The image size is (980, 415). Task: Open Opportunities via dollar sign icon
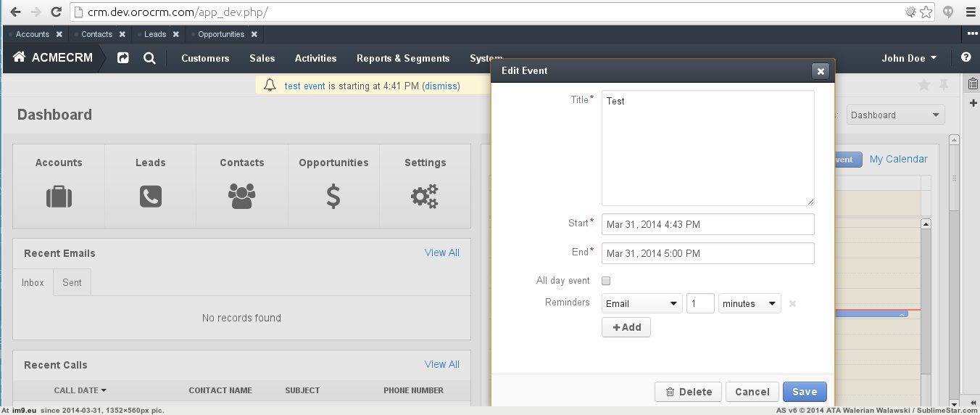(x=333, y=197)
